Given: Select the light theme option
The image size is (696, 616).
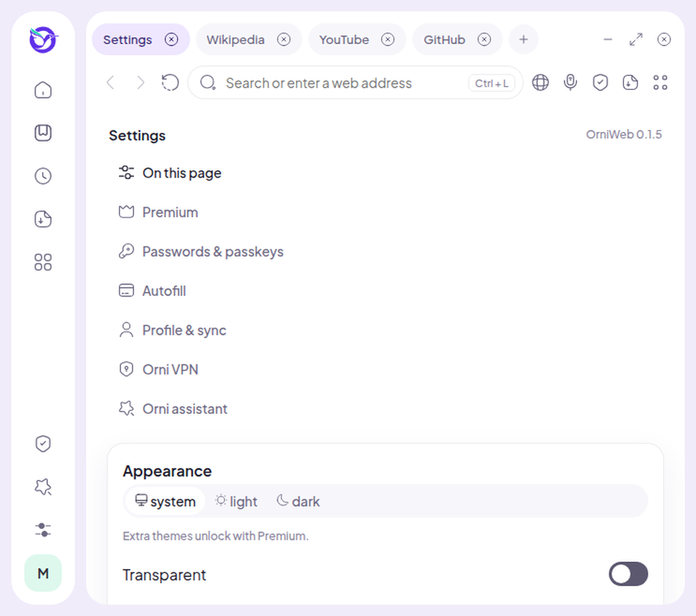Looking at the screenshot, I should [x=236, y=501].
